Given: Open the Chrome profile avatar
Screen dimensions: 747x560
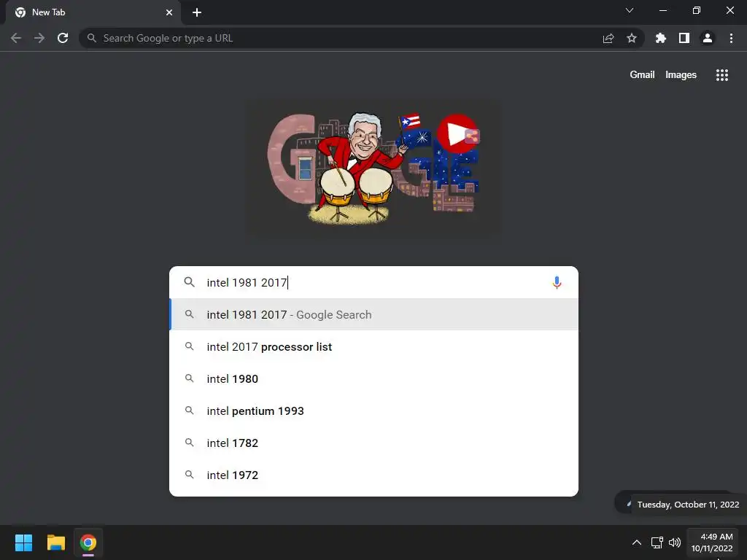Looking at the screenshot, I should [x=708, y=38].
